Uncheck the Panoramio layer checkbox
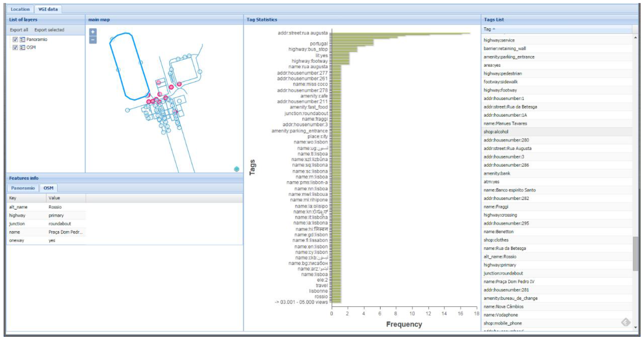Viewport: 644px width, 340px height. 15,40
